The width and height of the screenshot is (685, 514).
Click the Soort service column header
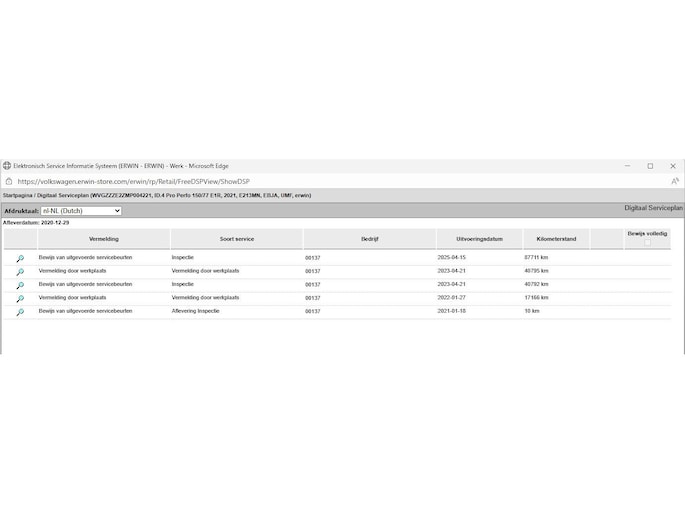[236, 240]
